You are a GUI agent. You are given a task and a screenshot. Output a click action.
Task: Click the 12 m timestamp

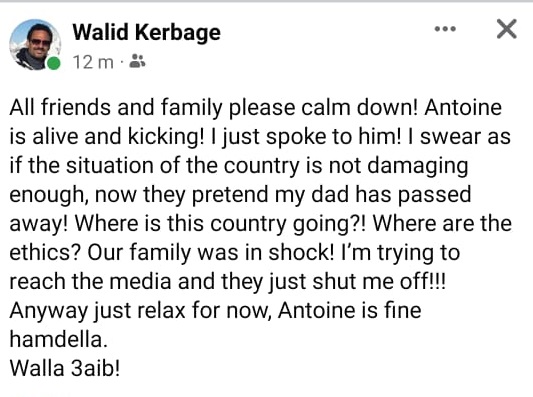[93, 62]
